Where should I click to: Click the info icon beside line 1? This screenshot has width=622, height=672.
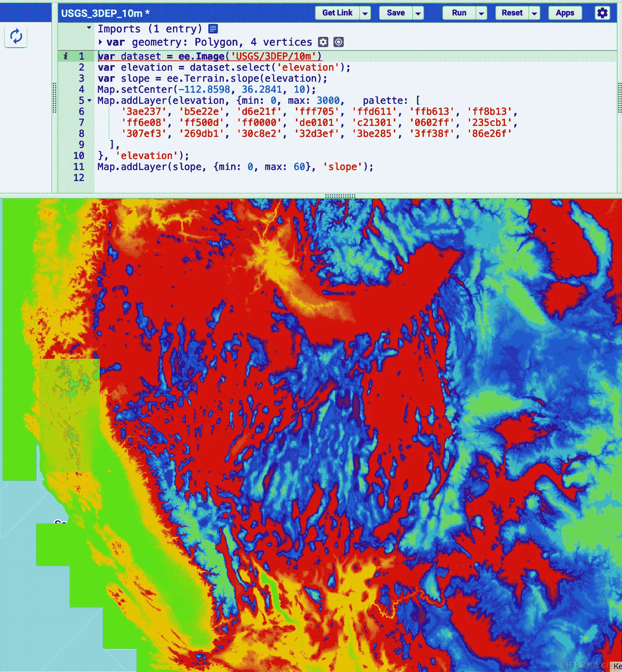pyautogui.click(x=65, y=56)
